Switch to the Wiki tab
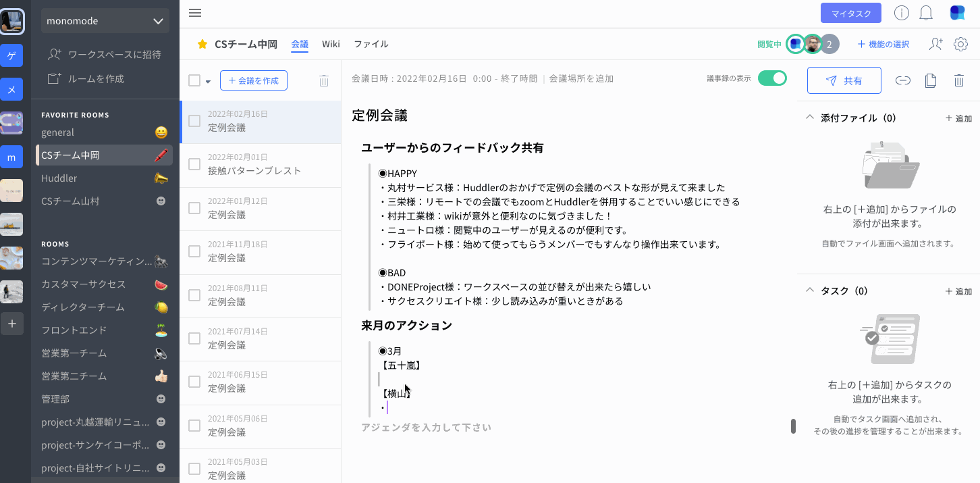This screenshot has height=483, width=980. pos(331,45)
